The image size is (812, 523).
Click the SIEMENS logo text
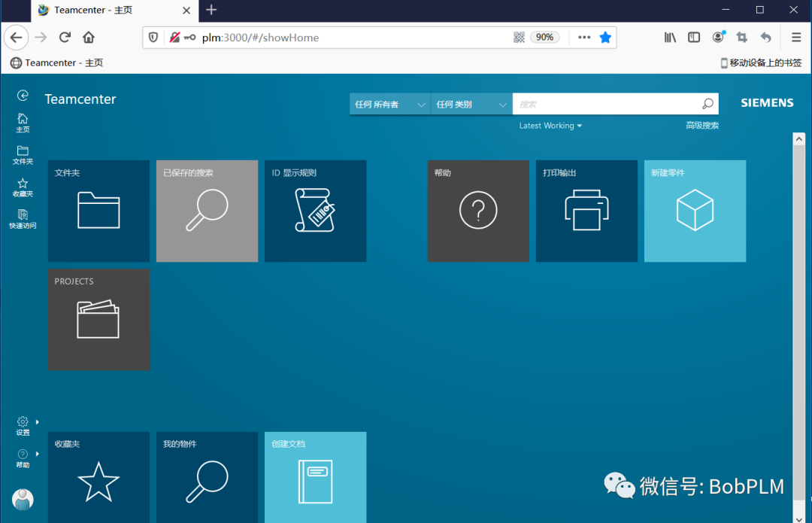point(767,102)
